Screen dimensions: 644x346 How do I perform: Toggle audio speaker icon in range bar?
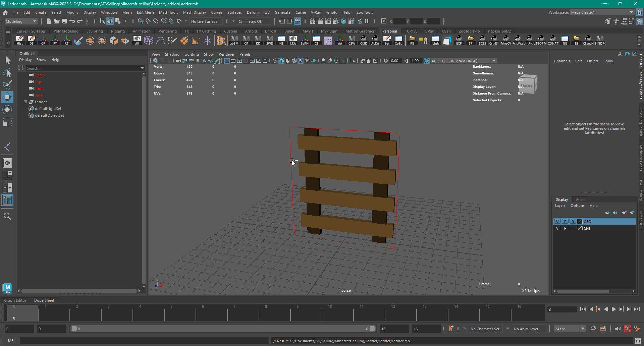[x=618, y=329]
